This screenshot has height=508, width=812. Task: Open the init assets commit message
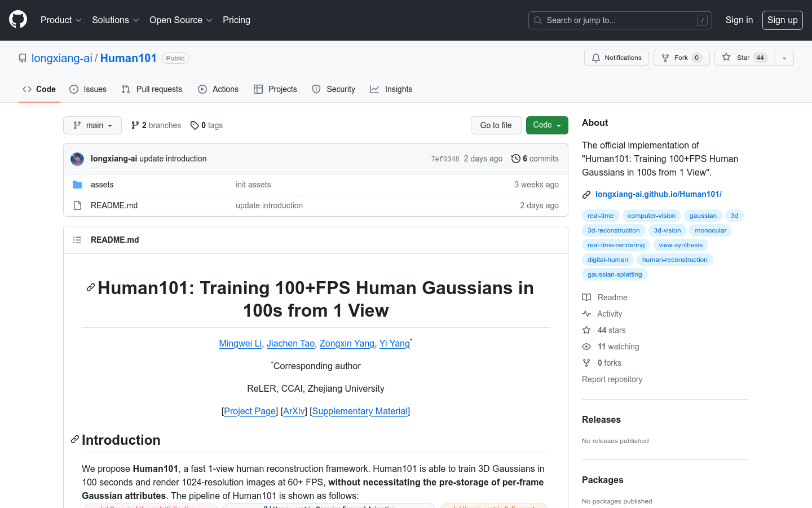coord(253,185)
